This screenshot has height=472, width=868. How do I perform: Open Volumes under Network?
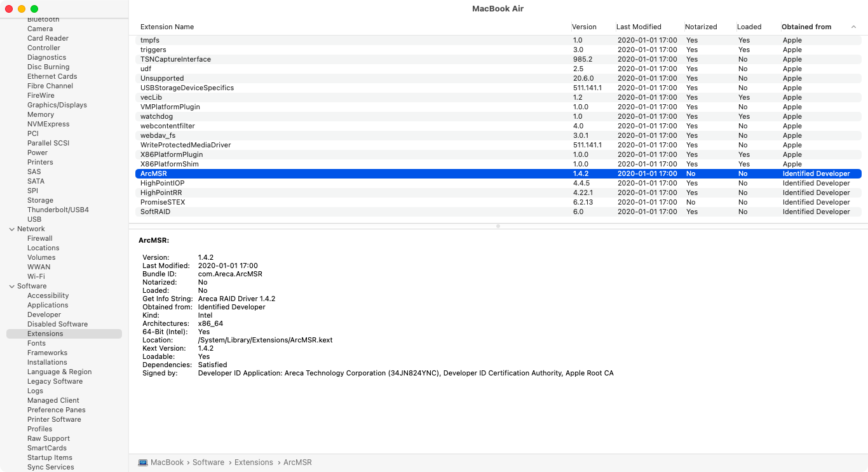coord(41,257)
